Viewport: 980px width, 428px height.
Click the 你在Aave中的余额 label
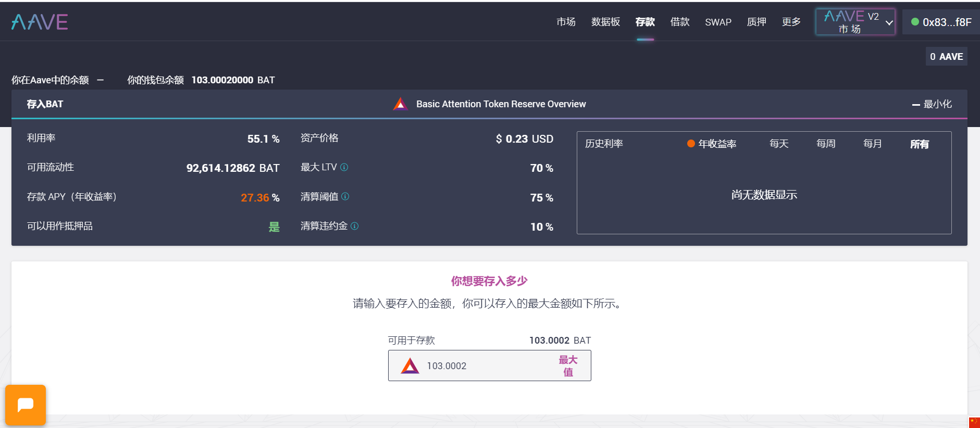click(50, 80)
